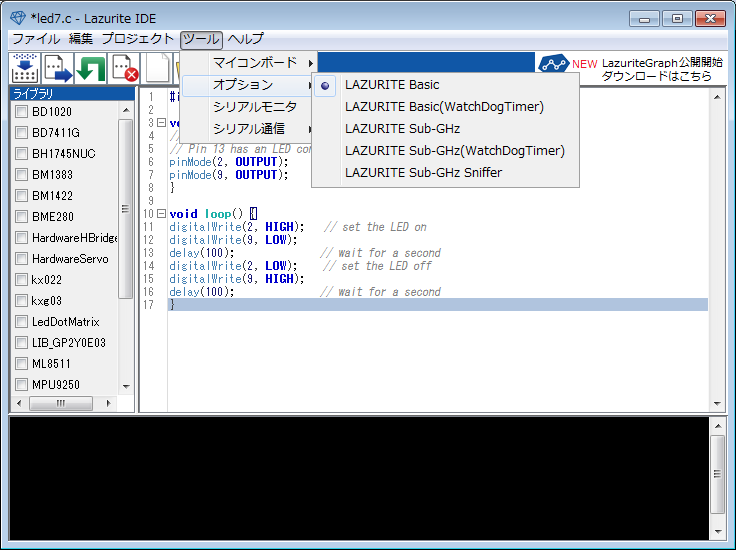Click library list horizontal scrollbar thumb
The height and width of the screenshot is (550, 736).
coord(61,403)
